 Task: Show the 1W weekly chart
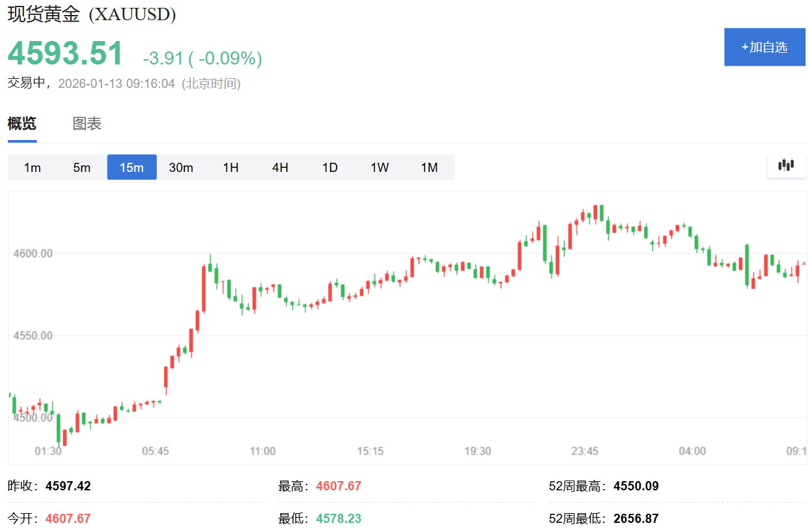tap(380, 167)
